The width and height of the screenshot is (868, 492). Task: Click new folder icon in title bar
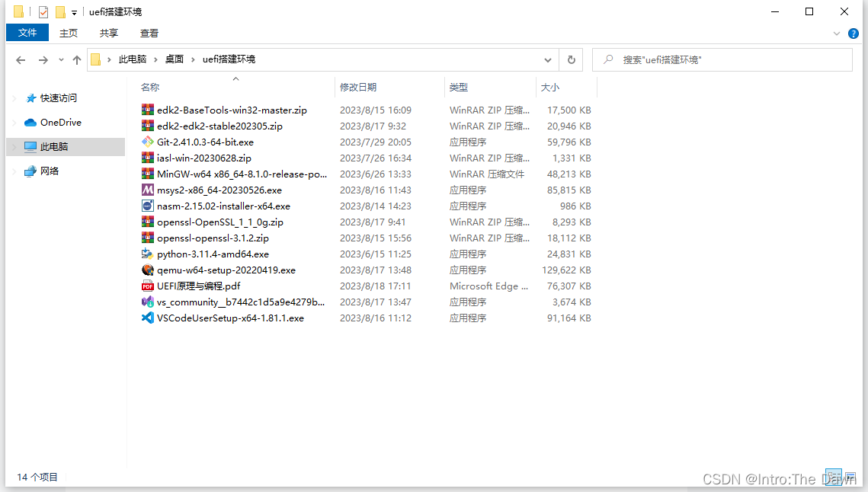(60, 11)
